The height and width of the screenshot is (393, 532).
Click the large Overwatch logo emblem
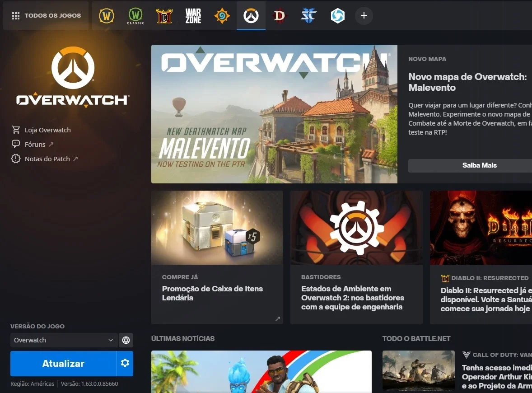tap(73, 68)
